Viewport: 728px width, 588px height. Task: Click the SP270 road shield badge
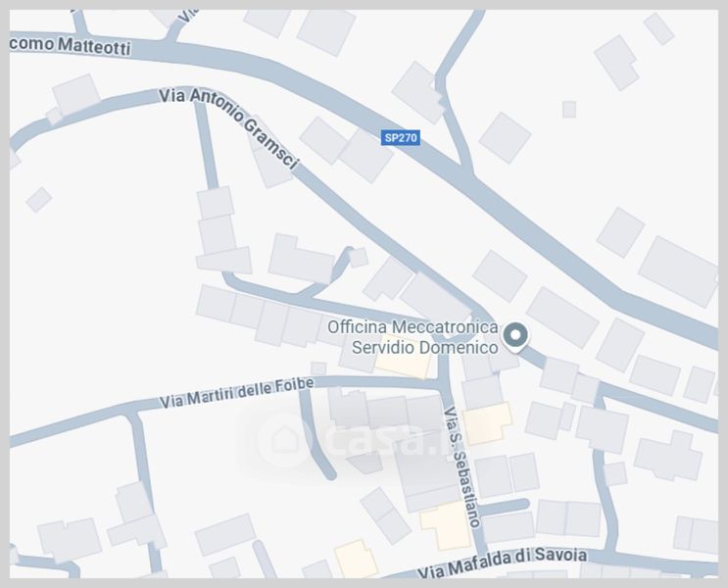[401, 137]
